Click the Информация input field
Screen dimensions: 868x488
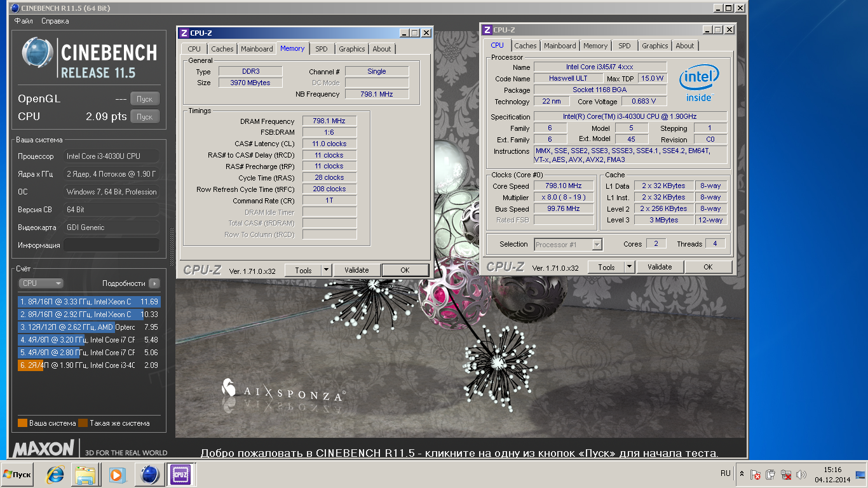[x=111, y=245]
